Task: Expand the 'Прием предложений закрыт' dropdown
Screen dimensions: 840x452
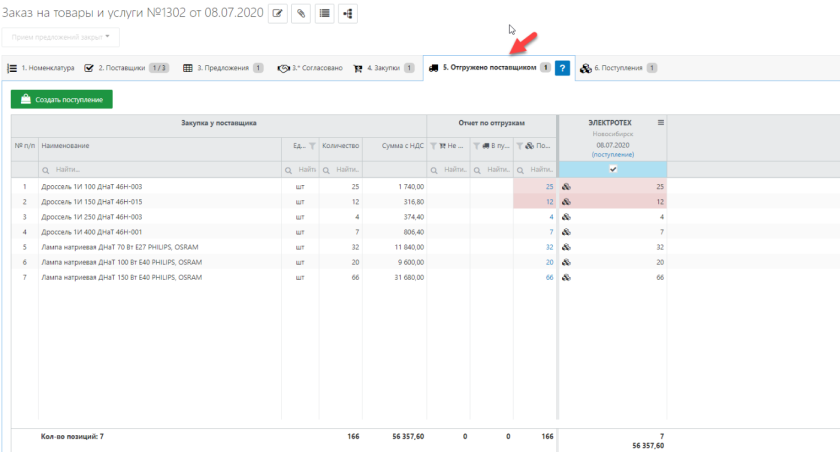Action: pyautogui.click(x=62, y=37)
